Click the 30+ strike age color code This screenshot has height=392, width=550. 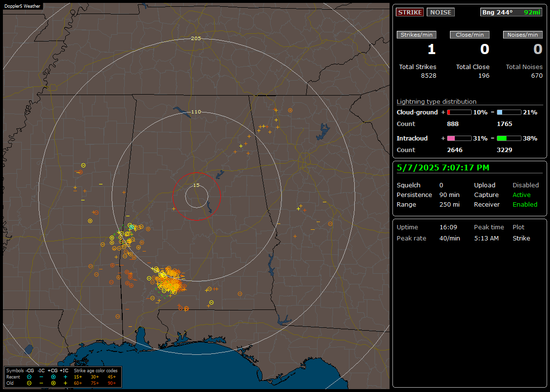95,377
